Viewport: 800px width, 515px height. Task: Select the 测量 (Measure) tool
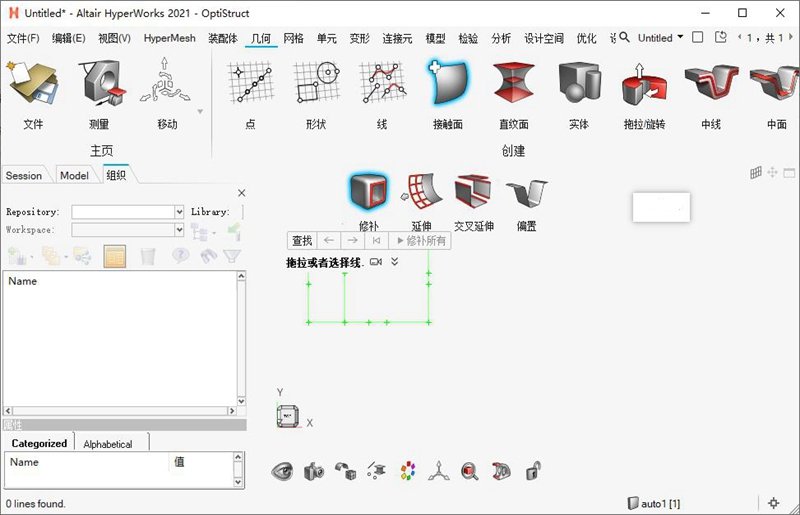pos(101,83)
